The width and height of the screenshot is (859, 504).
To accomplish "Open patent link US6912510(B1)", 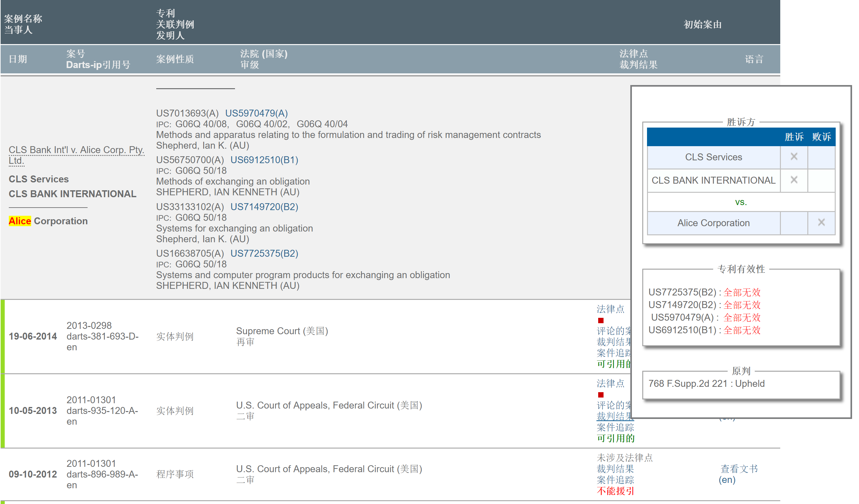I will coord(265,160).
